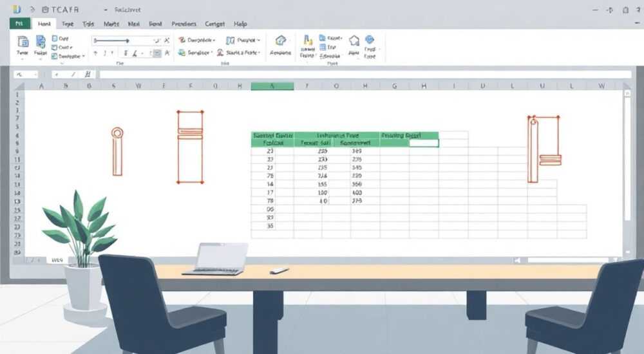Toggle the highlighted gray formatting button

[157, 53]
